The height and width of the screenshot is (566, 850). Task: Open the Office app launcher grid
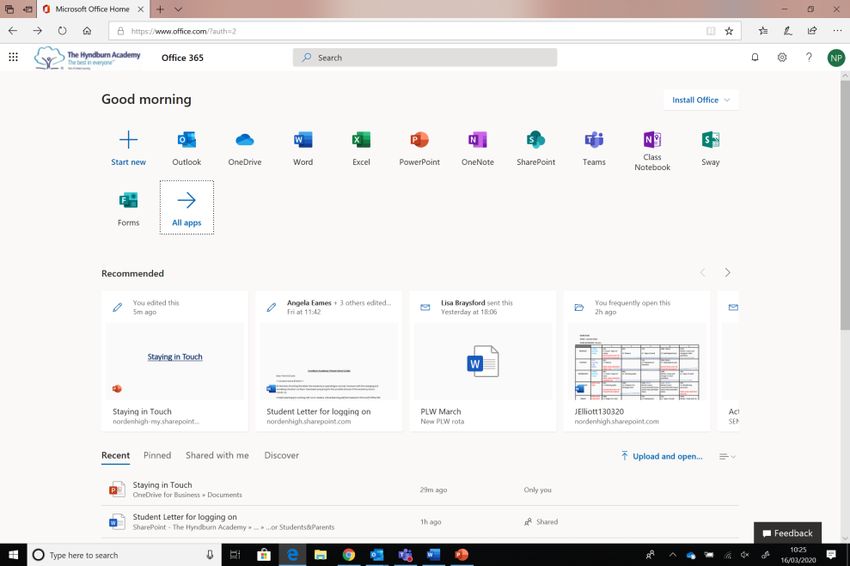[x=13, y=57]
